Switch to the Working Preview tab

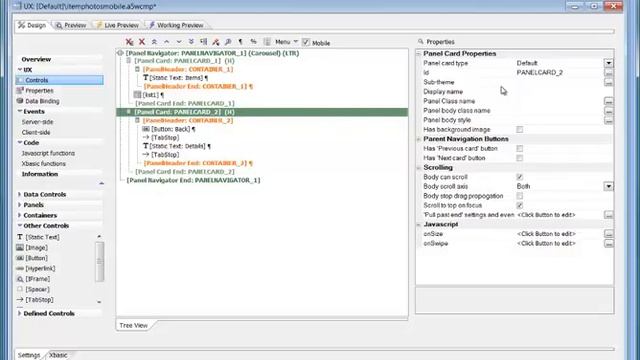tap(176, 25)
